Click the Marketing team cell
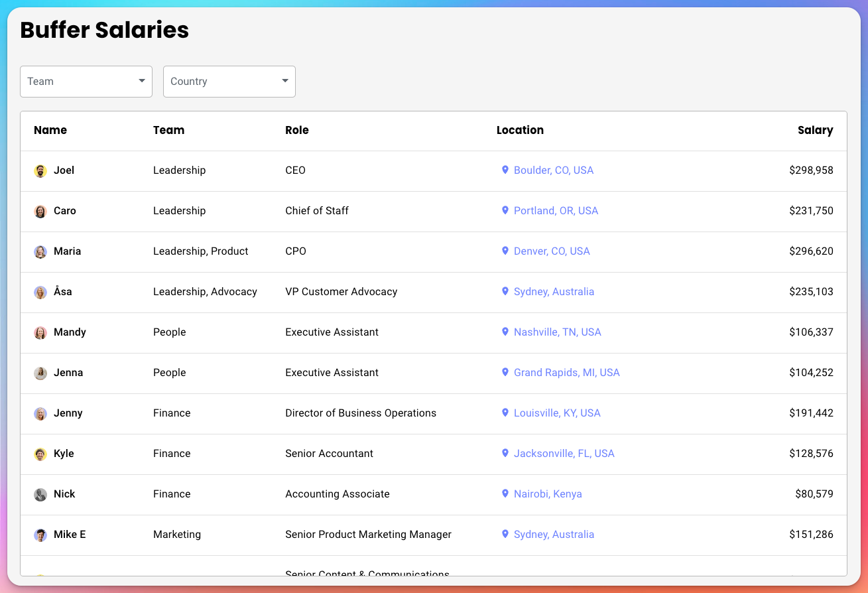 177,535
